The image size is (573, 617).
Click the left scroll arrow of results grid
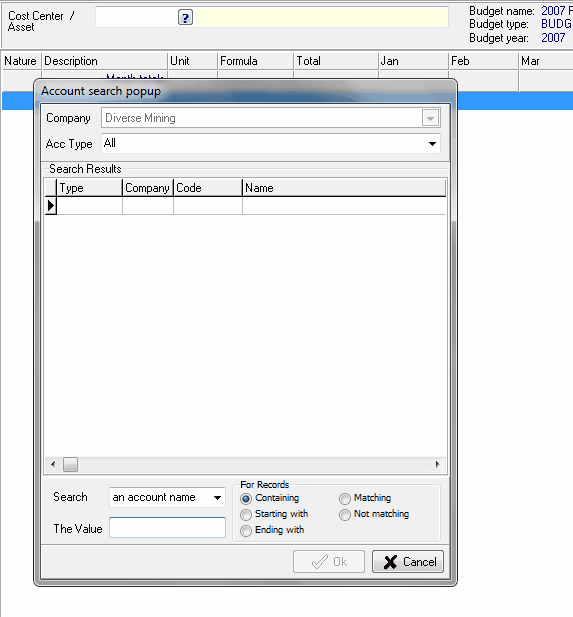pyautogui.click(x=53, y=464)
